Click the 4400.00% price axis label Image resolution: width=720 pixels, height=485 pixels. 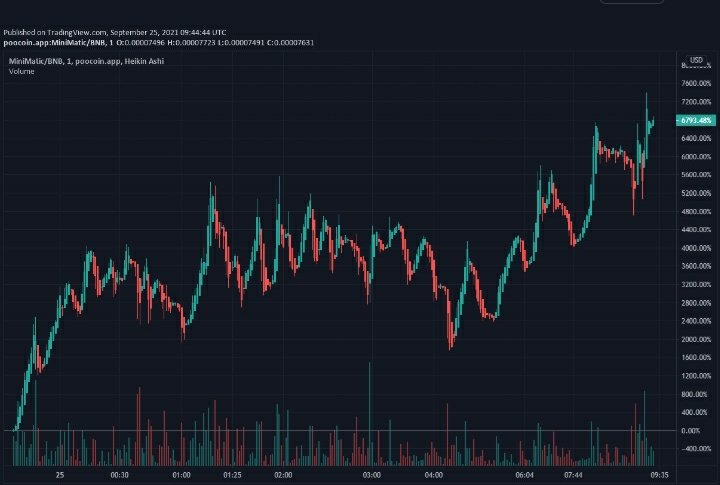coord(696,229)
